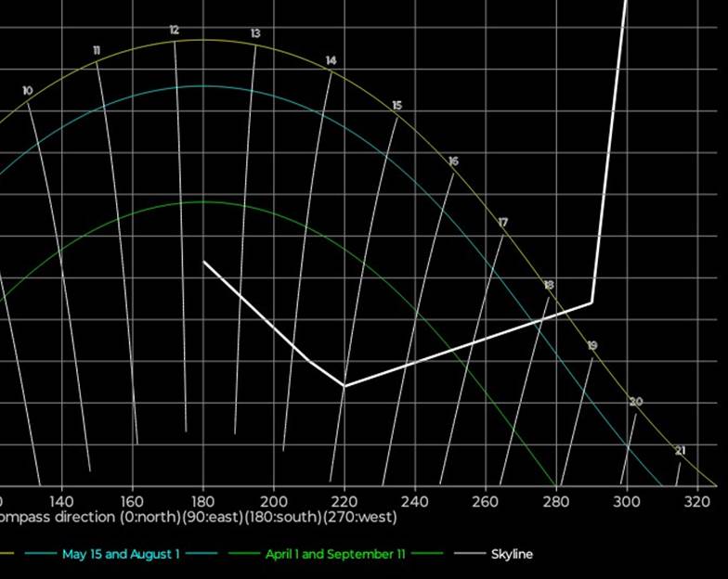Click the hour 14 marker
Screen dimensions: 728x579
click(x=331, y=61)
